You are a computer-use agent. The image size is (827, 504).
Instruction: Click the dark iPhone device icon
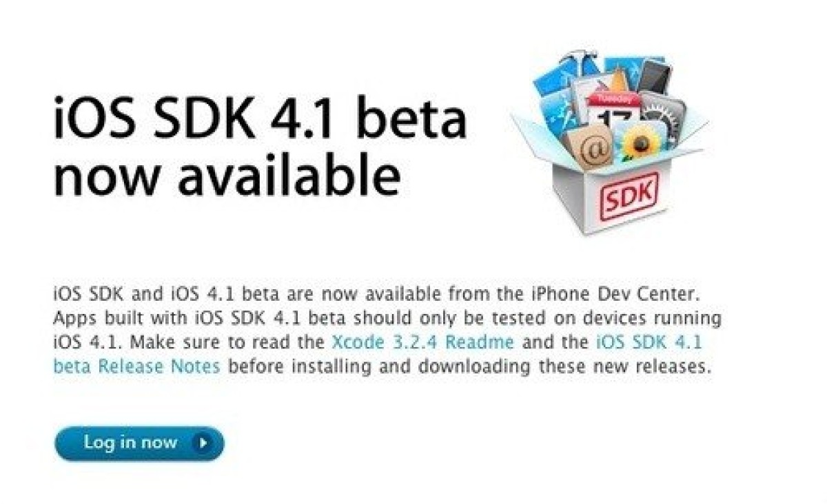pos(654,74)
